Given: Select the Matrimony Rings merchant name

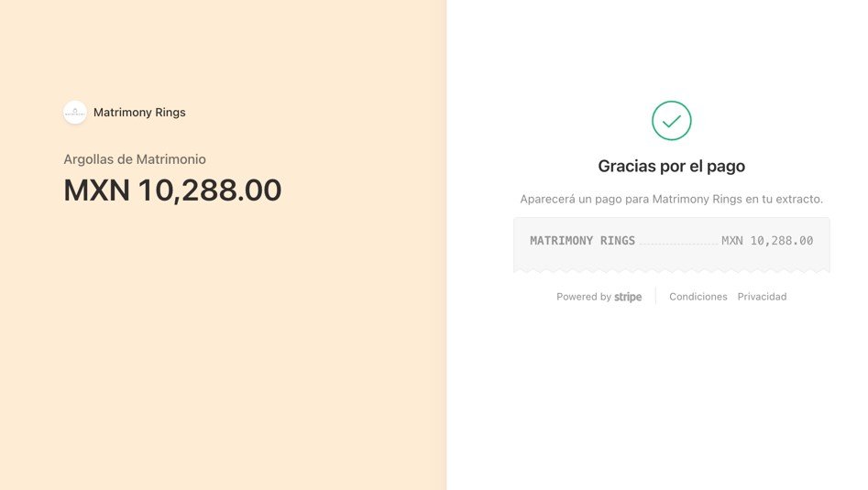Looking at the screenshot, I should (x=139, y=113).
